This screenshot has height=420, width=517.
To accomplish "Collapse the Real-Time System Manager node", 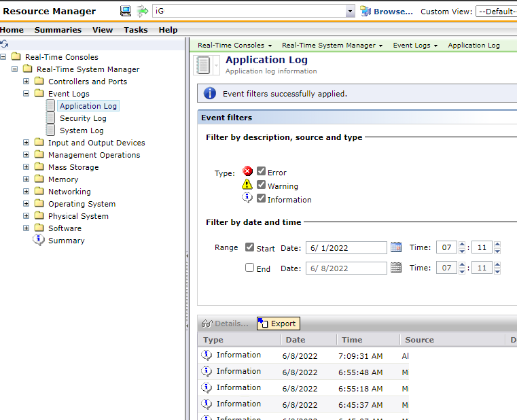I will pos(14,69).
